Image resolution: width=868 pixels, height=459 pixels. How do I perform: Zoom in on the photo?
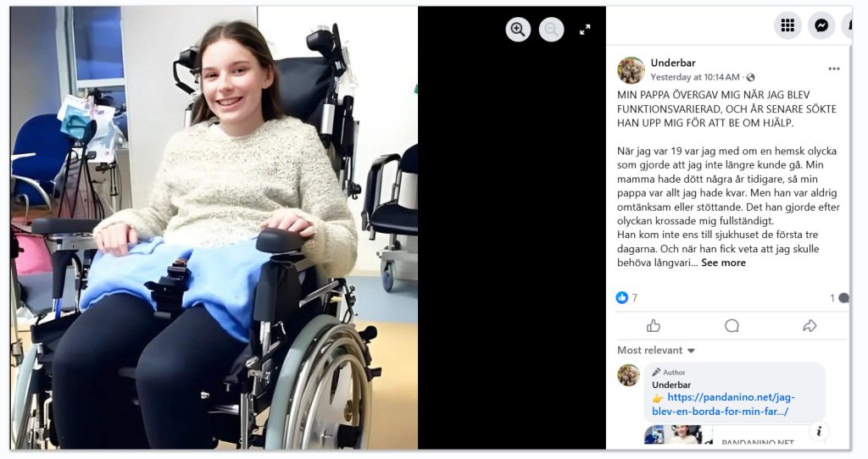coord(518,30)
